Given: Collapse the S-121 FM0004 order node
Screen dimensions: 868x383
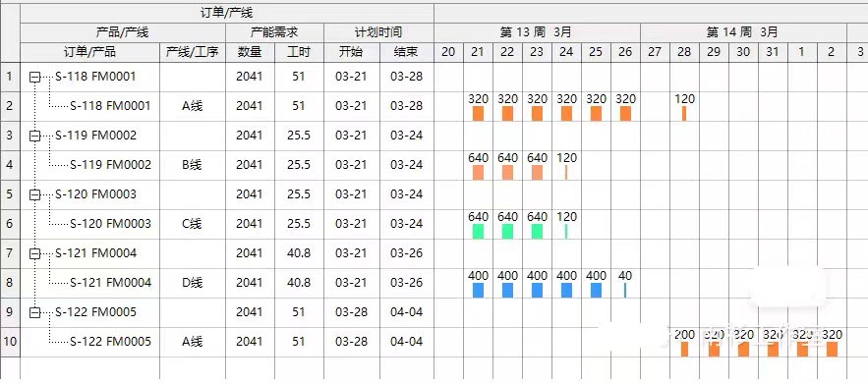Looking at the screenshot, I should point(34,253).
